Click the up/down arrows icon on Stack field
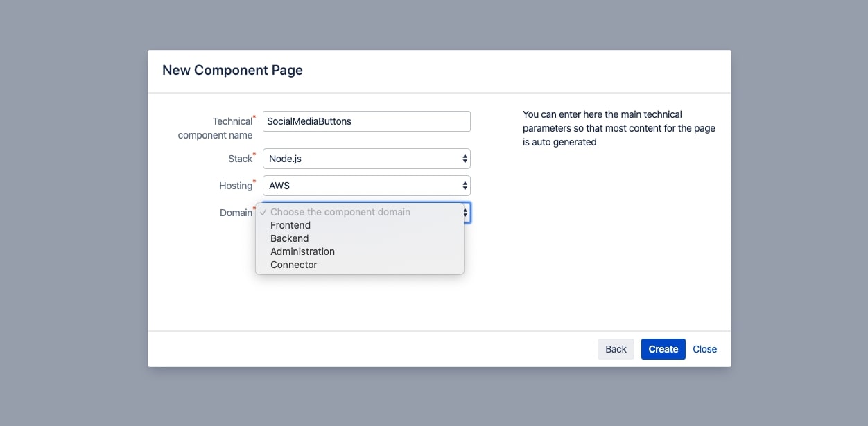This screenshot has height=426, width=868. click(x=465, y=159)
